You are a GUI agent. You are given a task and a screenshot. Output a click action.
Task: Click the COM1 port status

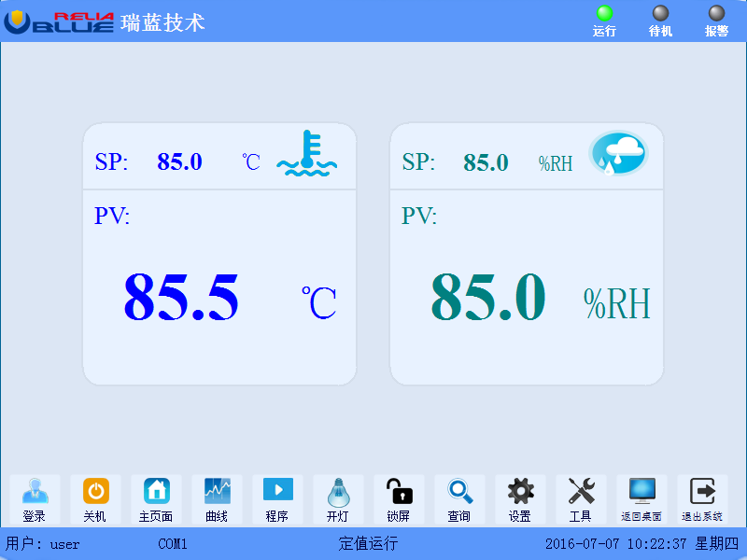point(173,544)
